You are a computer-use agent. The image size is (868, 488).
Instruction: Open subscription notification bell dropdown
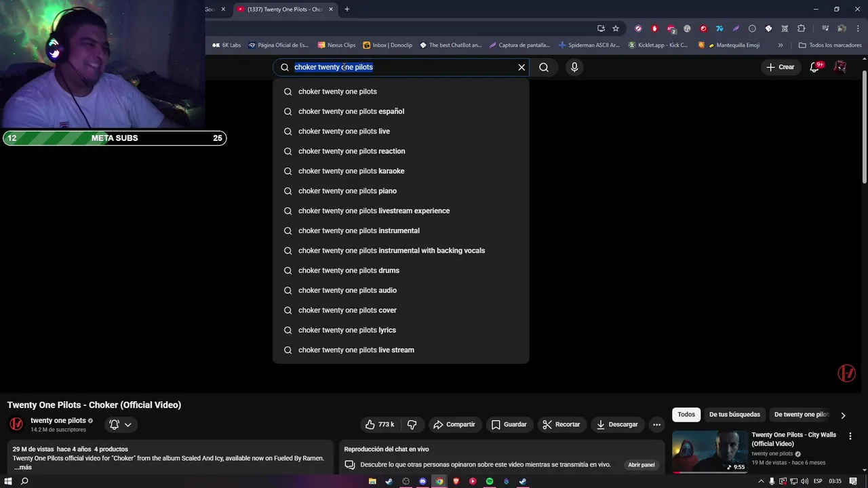121,424
